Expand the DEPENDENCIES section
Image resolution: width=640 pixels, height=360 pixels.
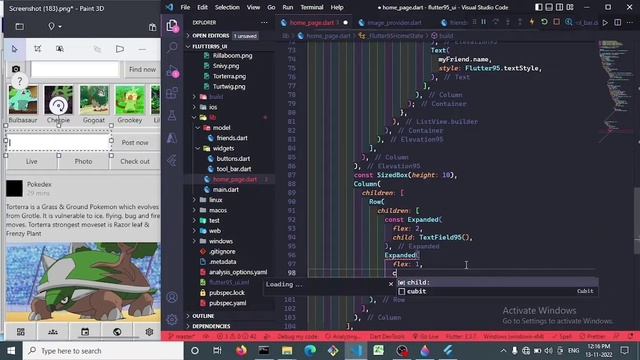[211, 326]
